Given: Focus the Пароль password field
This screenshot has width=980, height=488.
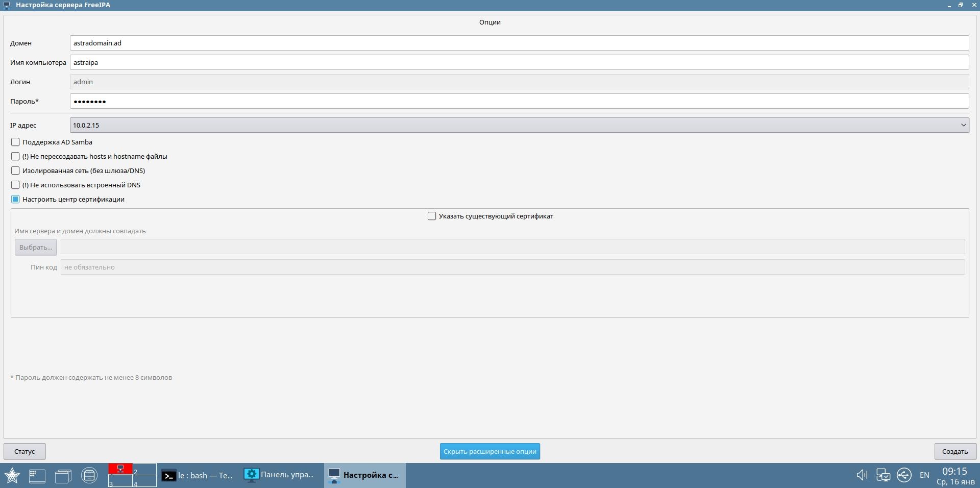Looking at the screenshot, I should tap(519, 101).
